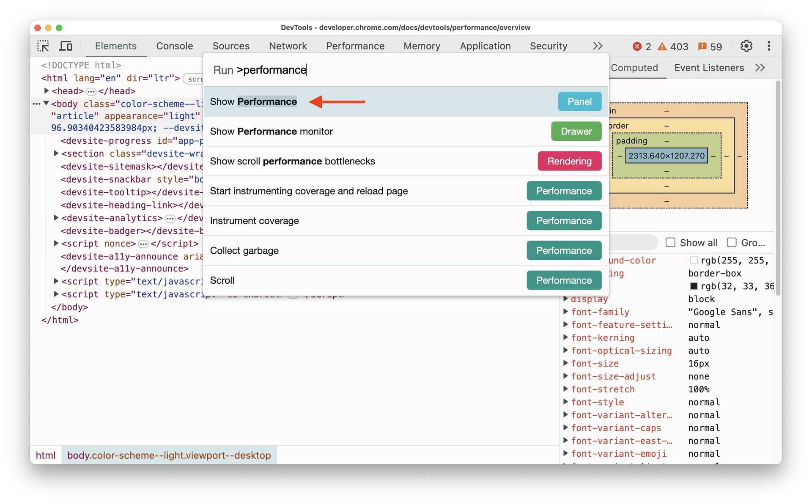This screenshot has height=504, width=812.
Task: Expand the head element triangle
Action: click(47, 91)
